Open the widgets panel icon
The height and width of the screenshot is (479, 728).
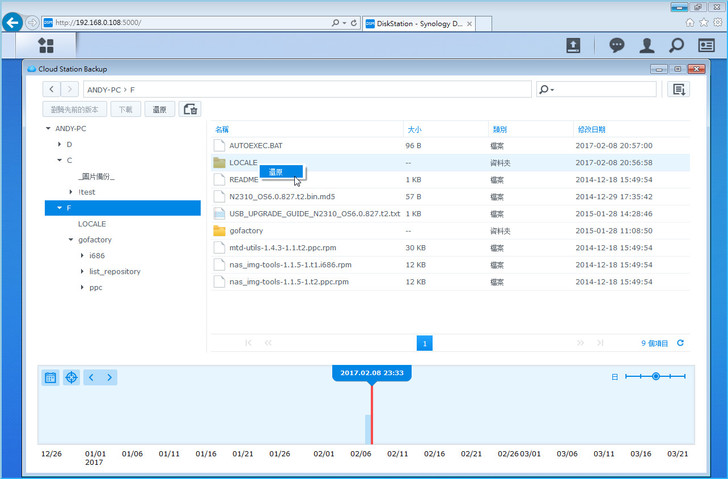706,45
